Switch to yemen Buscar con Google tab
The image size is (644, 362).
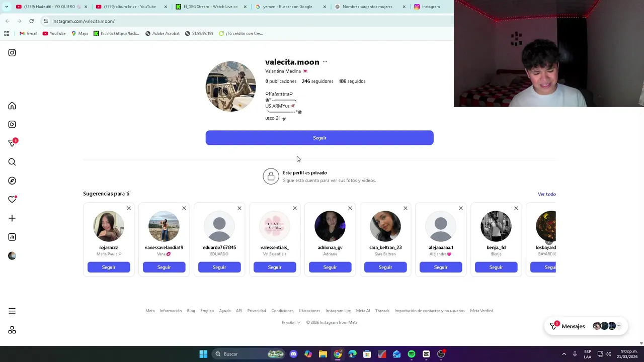pos(287,7)
